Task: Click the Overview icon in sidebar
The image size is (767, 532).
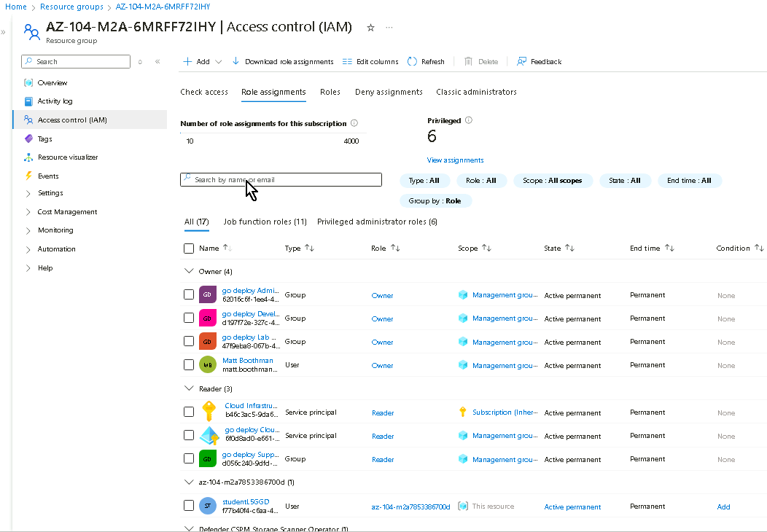Action: coord(28,82)
